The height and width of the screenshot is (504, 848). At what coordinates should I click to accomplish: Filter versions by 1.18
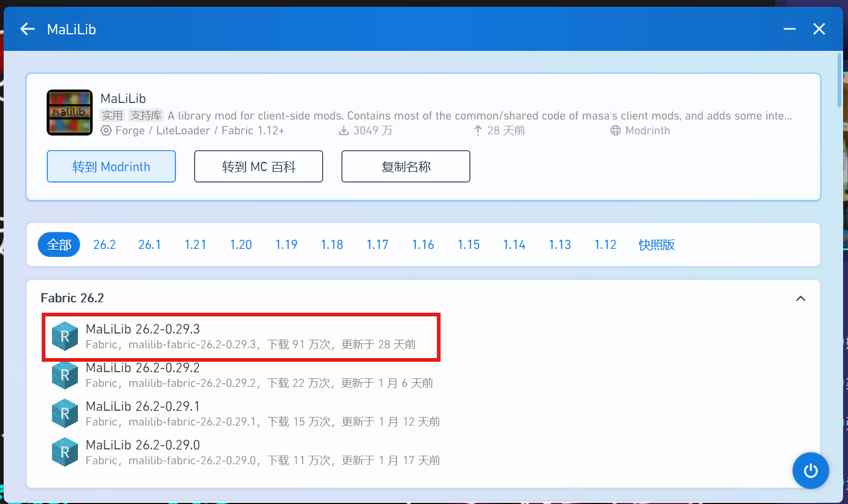point(332,245)
